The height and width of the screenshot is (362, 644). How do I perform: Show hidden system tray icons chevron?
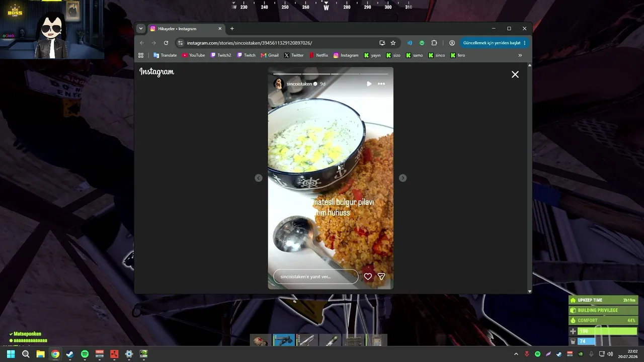[x=516, y=354]
